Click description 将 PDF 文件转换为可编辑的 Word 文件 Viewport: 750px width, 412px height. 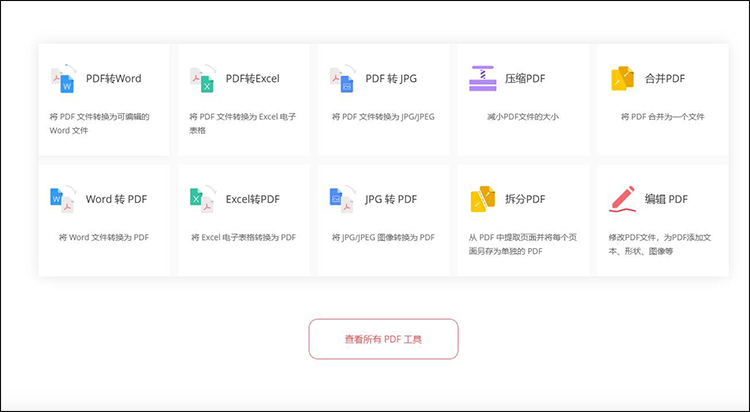[99, 123]
